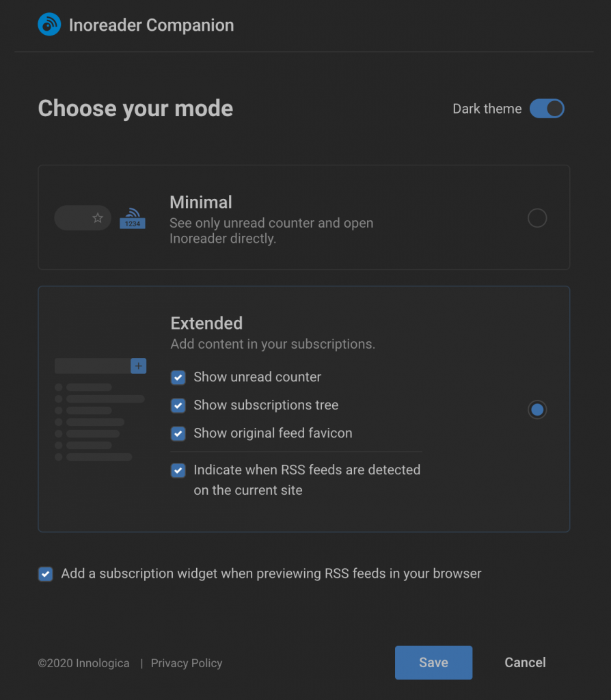Uncheck Show unread counter
611x700 pixels.
[x=178, y=377]
